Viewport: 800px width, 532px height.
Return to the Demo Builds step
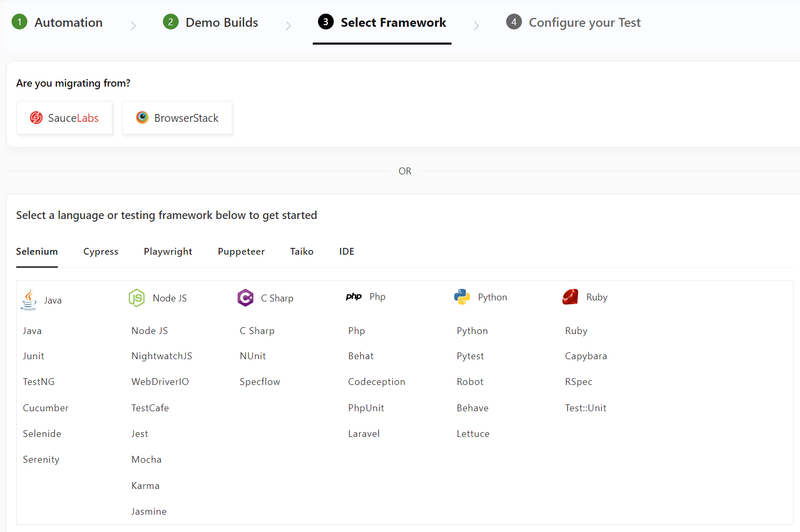point(211,23)
